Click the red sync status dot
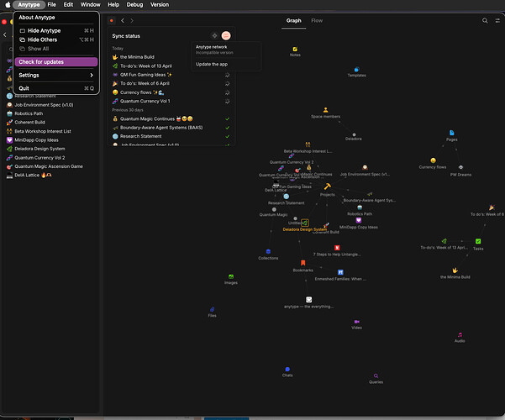The height and width of the screenshot is (420, 505). [x=112, y=21]
